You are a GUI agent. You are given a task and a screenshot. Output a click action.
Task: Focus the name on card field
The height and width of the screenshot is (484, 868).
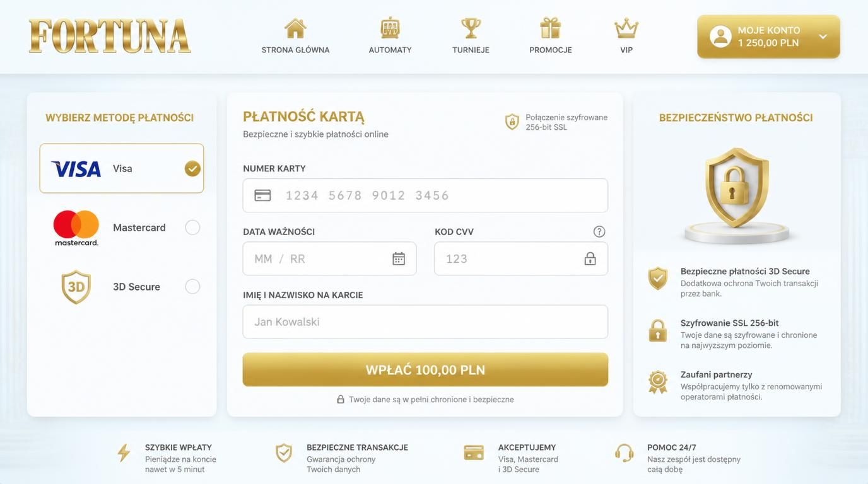425,322
